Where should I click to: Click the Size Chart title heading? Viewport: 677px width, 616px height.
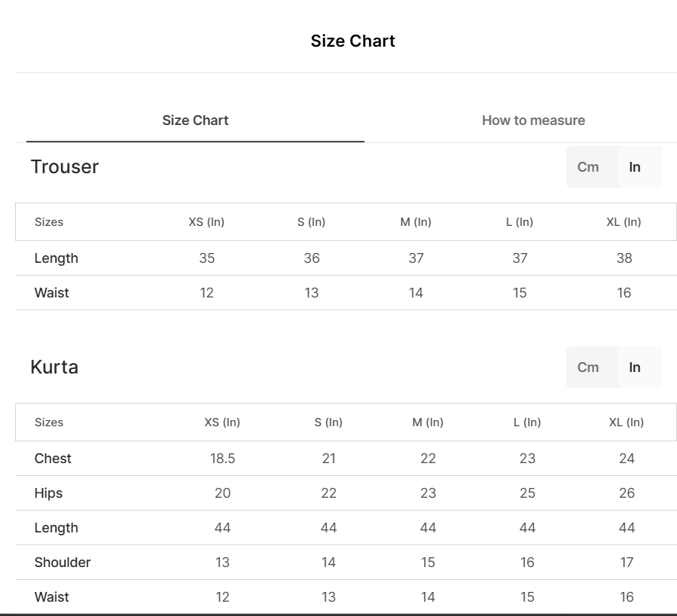tap(352, 41)
